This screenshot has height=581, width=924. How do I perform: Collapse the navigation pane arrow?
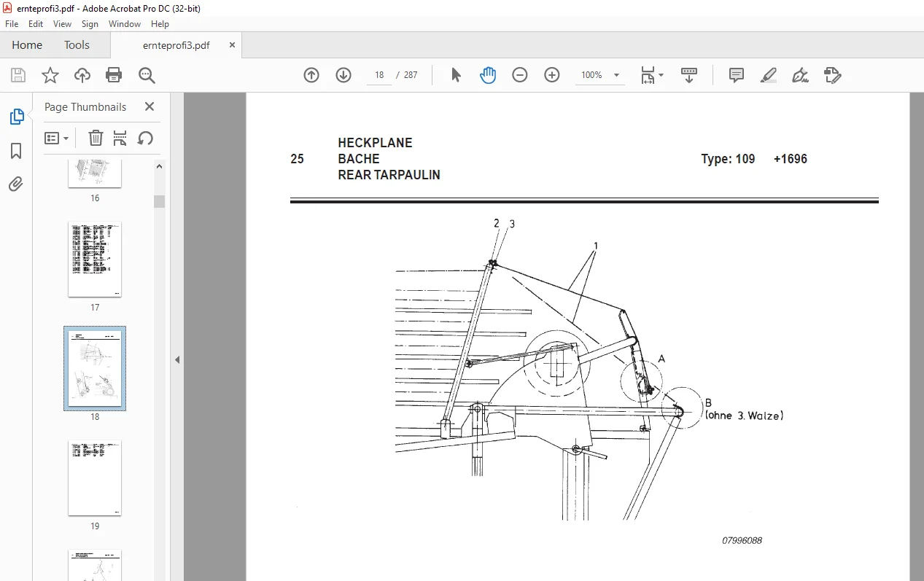point(176,359)
